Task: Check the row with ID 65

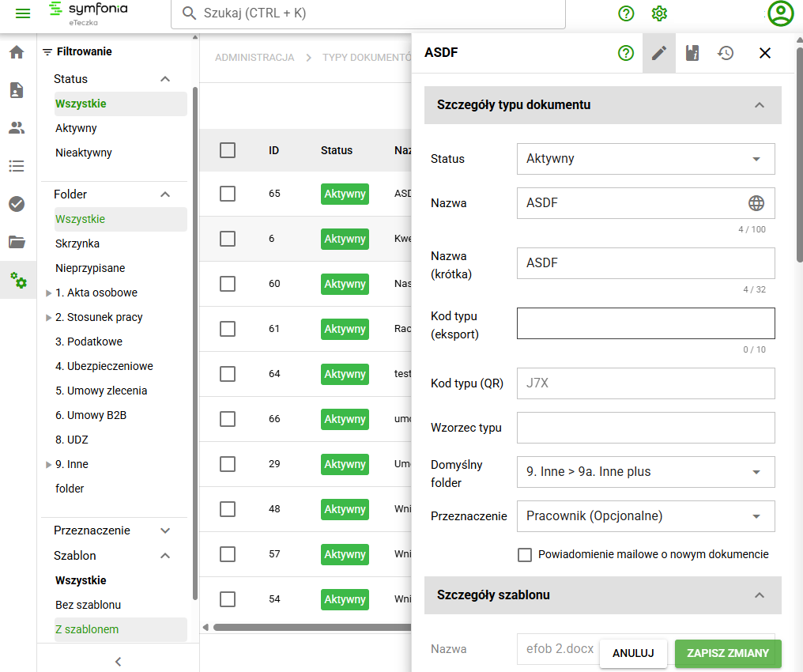Action: [228, 194]
